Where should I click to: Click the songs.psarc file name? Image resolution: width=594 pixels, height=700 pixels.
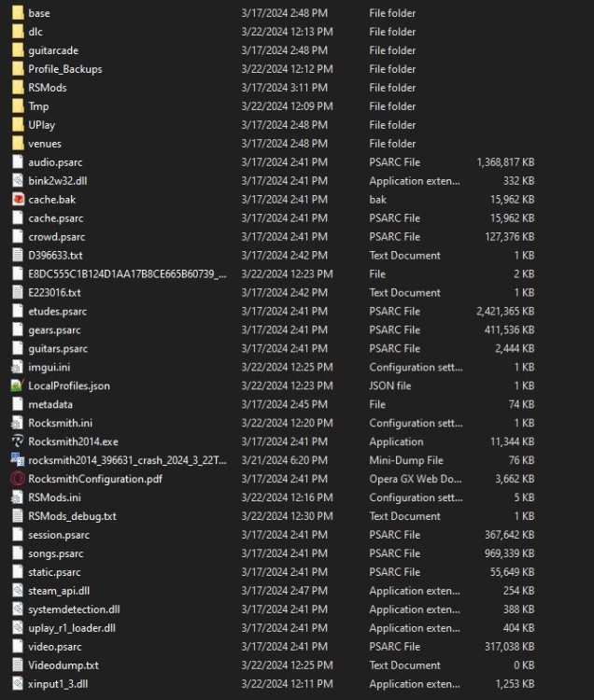pos(56,553)
